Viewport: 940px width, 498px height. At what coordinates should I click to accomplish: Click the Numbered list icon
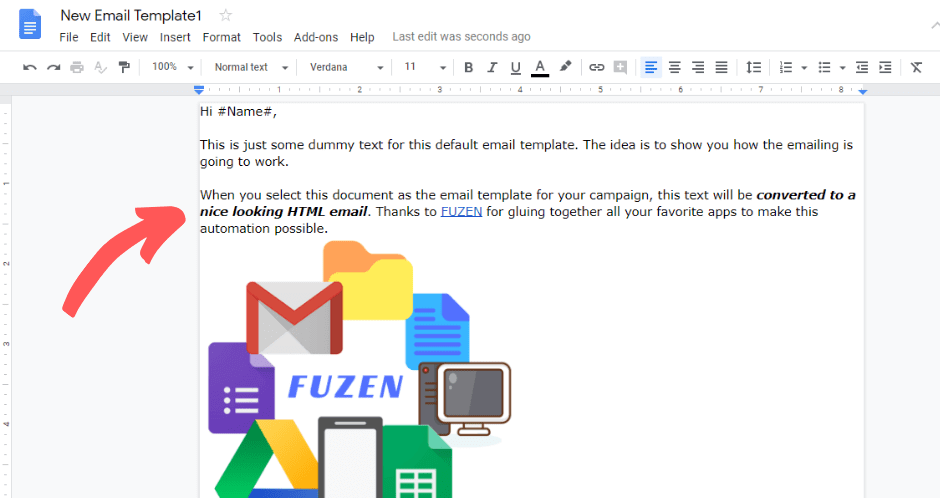click(x=785, y=67)
